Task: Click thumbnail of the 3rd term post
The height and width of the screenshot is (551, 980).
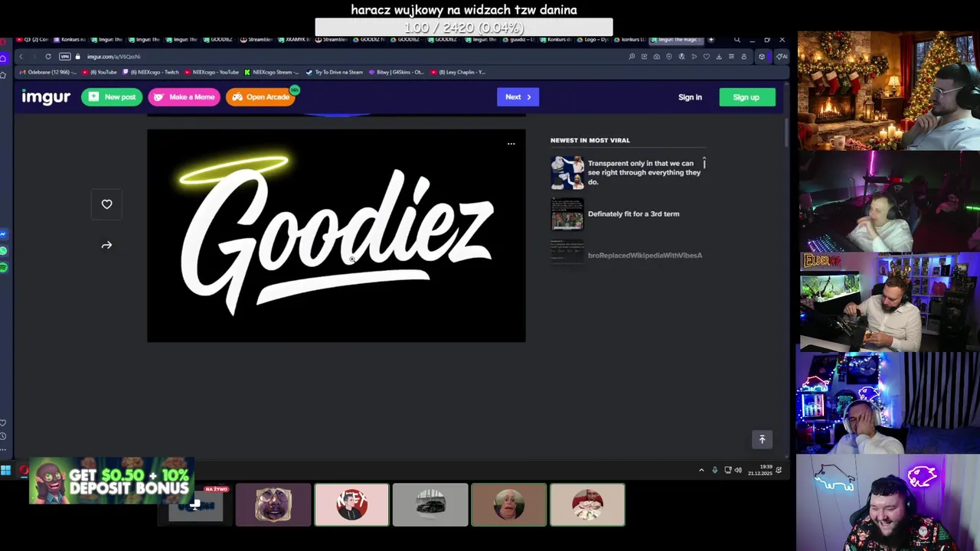Action: click(567, 214)
